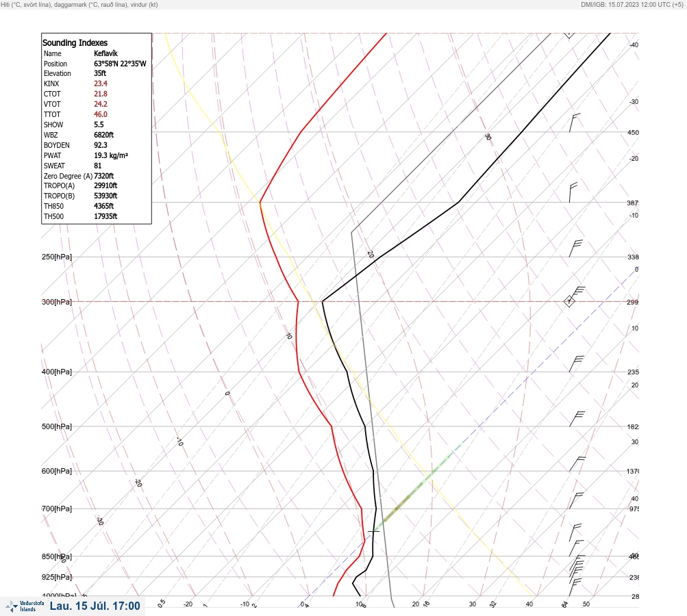This screenshot has height=616, width=687.
Task: Select the wind barb at the 250 hPa level
Action: click(x=576, y=248)
